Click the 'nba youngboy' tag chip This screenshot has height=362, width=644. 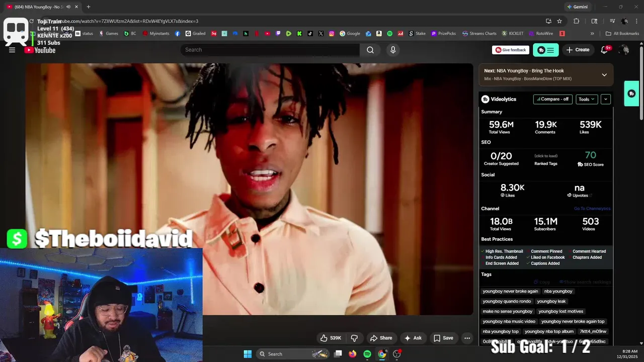point(558,291)
